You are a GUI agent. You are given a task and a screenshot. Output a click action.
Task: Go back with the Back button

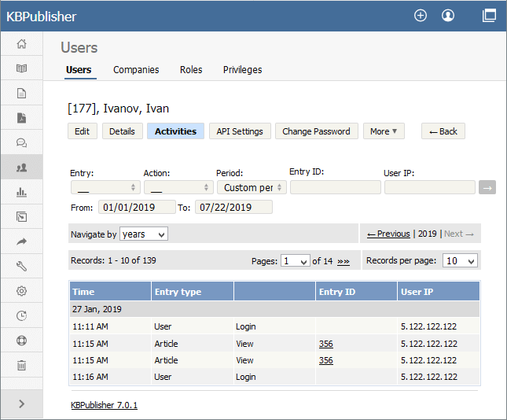(443, 131)
